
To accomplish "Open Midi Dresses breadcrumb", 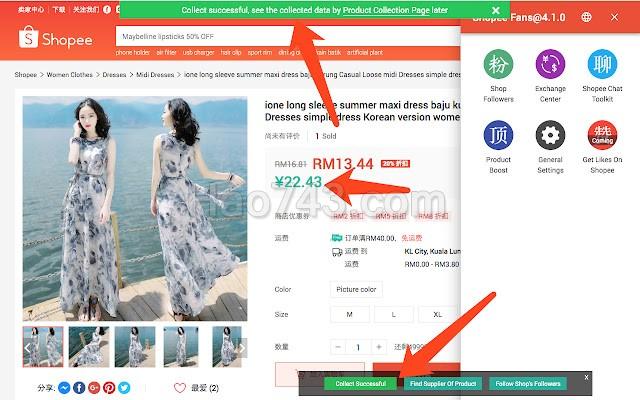I will point(155,75).
